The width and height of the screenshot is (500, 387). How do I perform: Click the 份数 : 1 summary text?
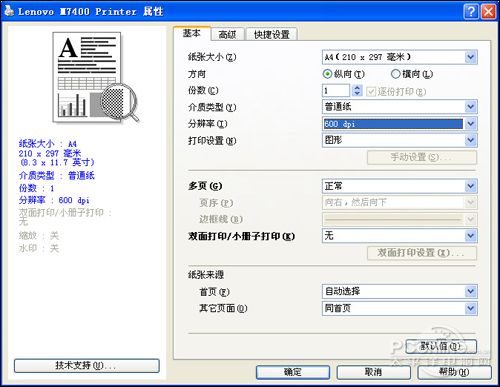tap(36, 188)
